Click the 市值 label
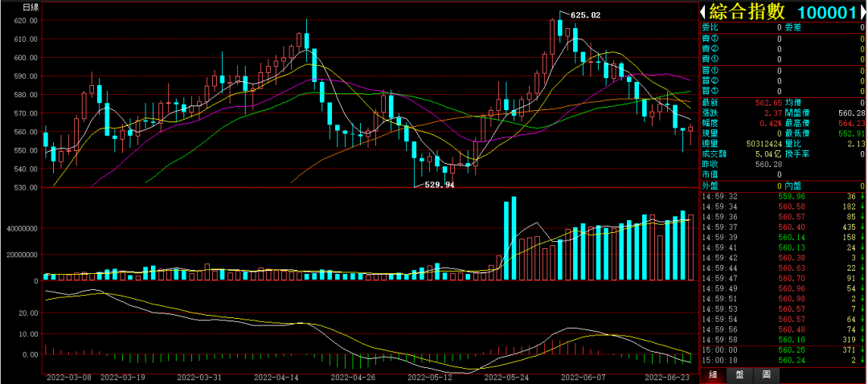868x384 pixels. [x=710, y=175]
